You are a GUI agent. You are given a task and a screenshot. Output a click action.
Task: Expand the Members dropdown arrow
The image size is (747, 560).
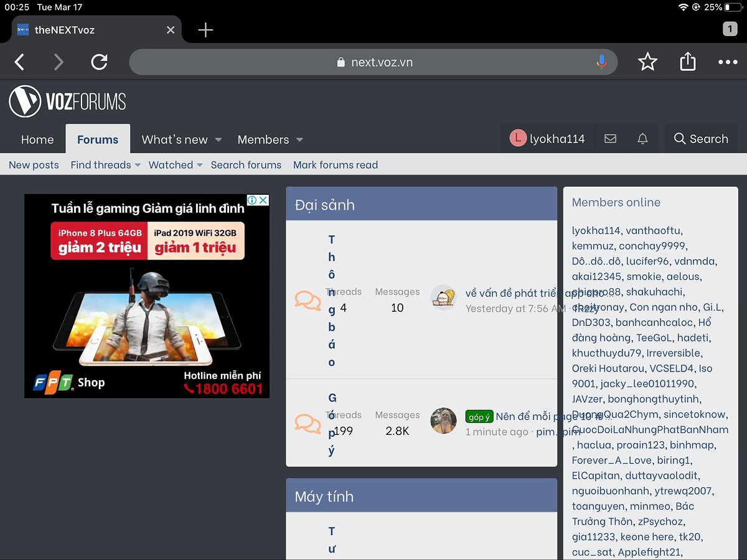coord(299,139)
